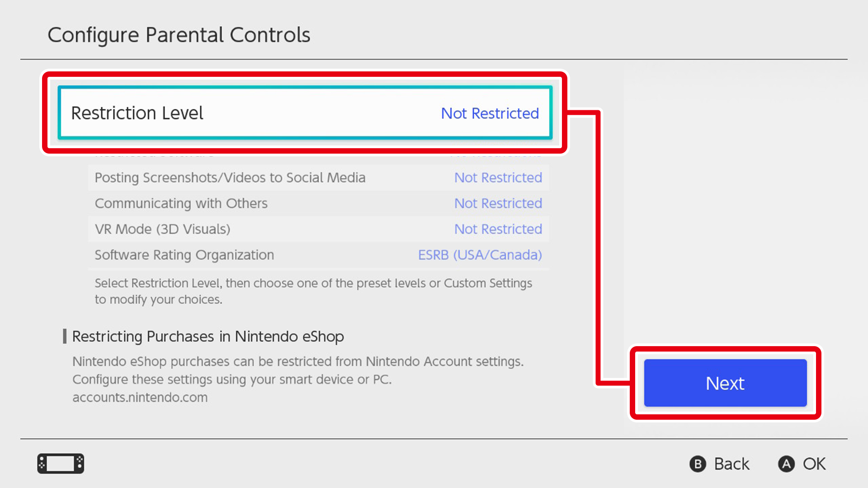The width and height of the screenshot is (868, 488).
Task: Click Not Restricted value beside Restriction Level
Action: (490, 113)
